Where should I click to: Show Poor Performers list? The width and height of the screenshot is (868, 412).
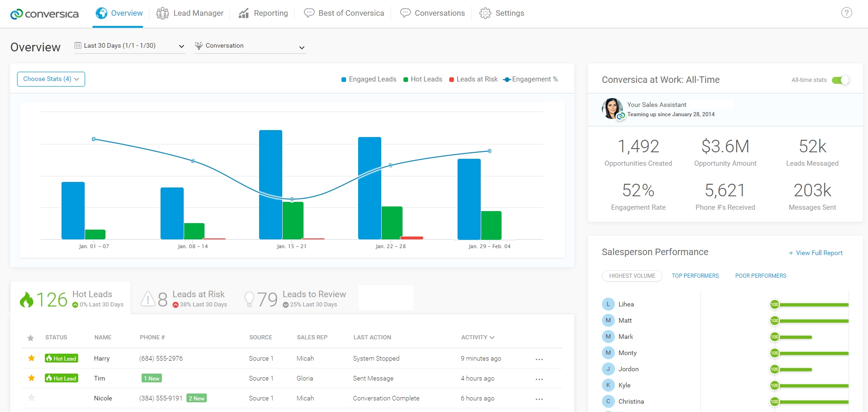pyautogui.click(x=761, y=276)
